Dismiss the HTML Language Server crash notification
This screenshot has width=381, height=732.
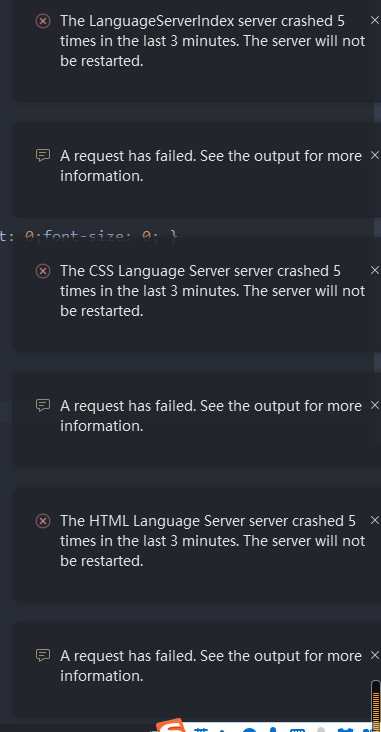point(374,520)
